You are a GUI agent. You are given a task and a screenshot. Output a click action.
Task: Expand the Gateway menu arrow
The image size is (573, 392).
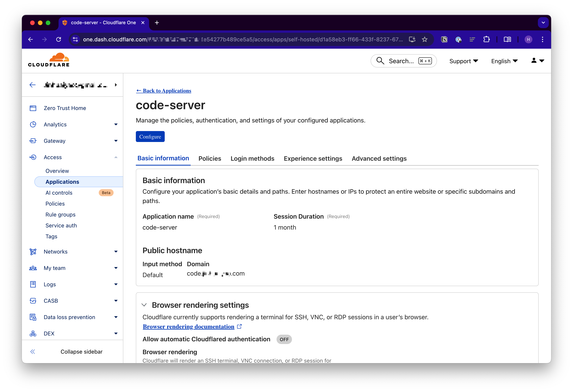pos(116,141)
